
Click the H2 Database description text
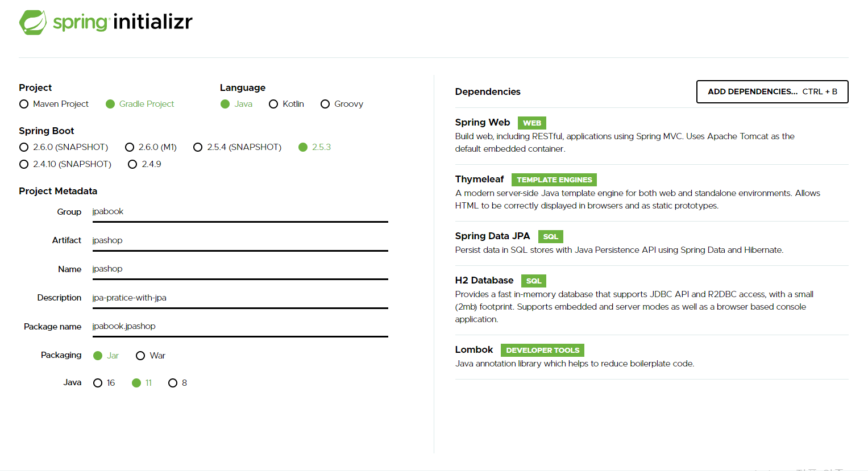634,307
